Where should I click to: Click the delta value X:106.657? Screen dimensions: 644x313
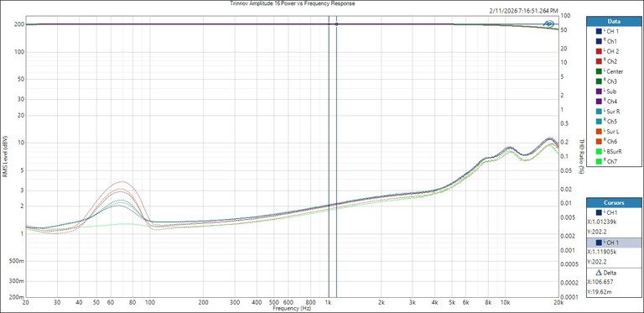tap(600, 282)
